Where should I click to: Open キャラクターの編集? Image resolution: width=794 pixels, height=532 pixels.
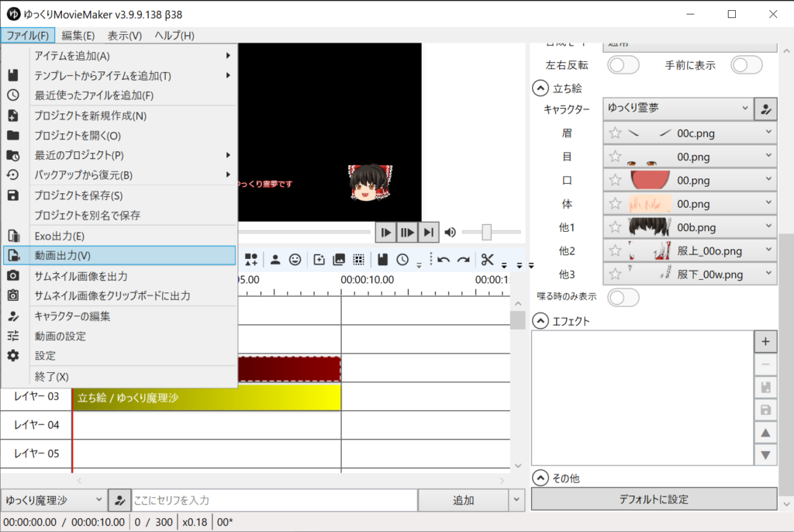[x=119, y=316]
